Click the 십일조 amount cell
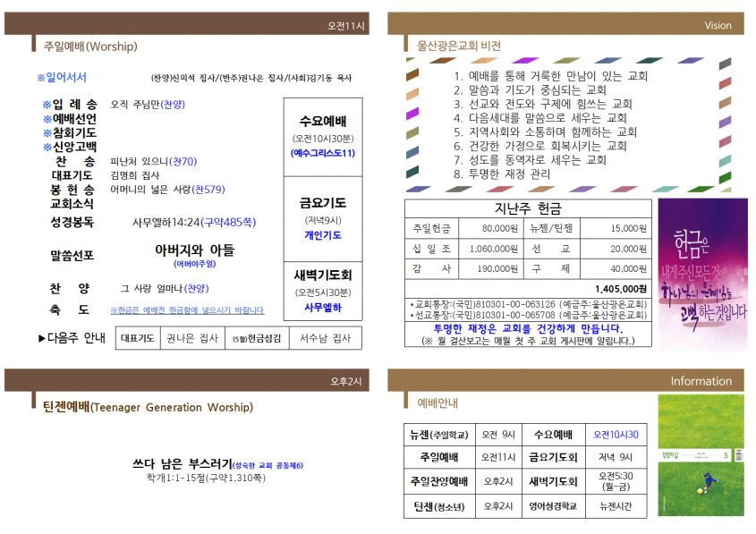The height and width of the screenshot is (534, 756). tap(491, 249)
